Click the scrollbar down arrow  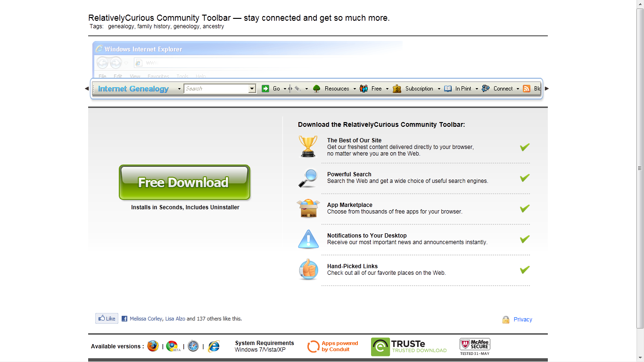click(x=640, y=358)
